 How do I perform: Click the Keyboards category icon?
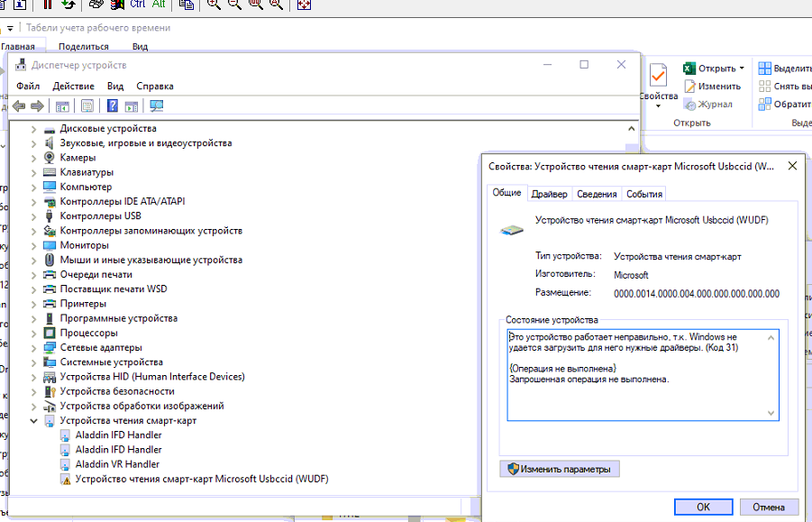50,172
